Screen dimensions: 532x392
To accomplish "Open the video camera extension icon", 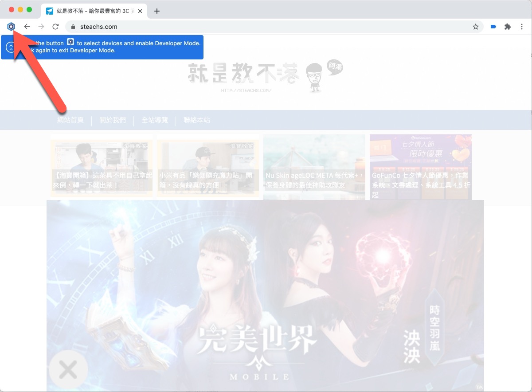I will coord(493,27).
